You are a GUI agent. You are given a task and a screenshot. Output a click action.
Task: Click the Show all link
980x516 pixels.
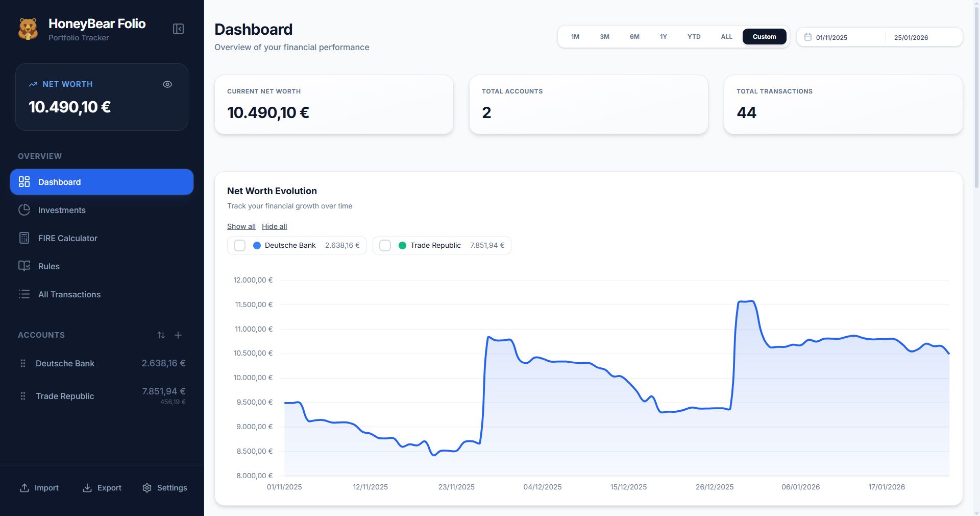click(x=241, y=226)
